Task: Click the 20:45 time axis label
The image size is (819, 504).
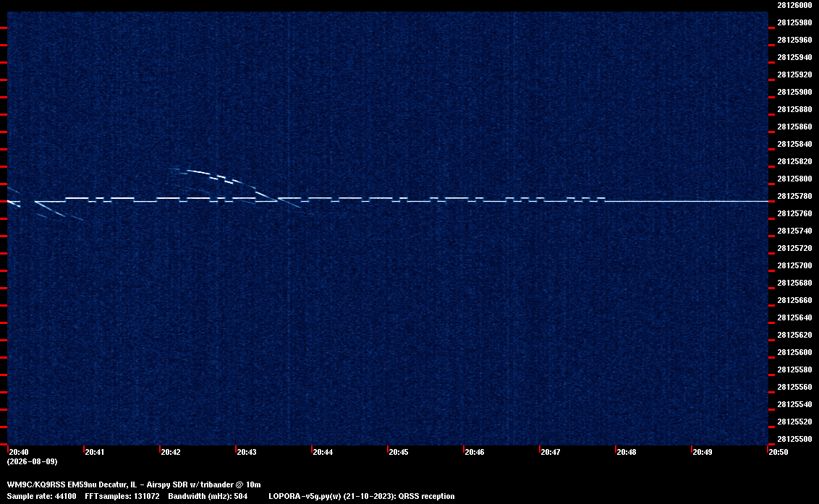Action: [x=399, y=452]
